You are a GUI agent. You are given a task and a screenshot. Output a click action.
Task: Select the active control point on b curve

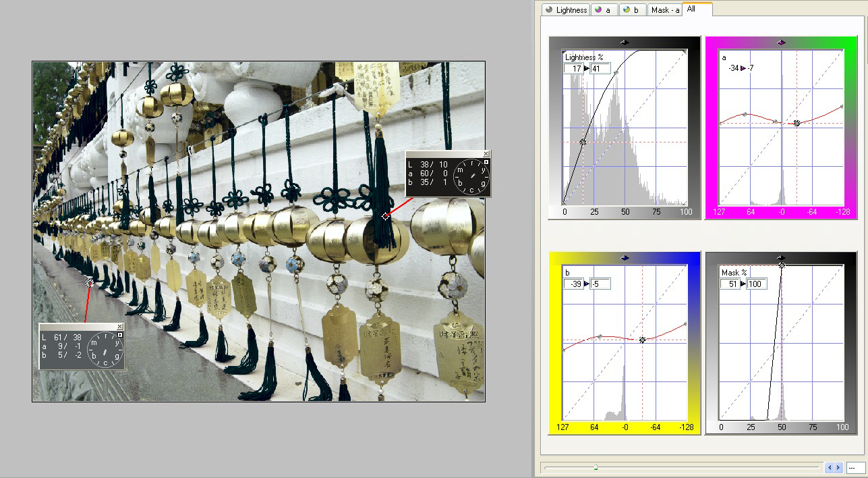[x=642, y=340]
